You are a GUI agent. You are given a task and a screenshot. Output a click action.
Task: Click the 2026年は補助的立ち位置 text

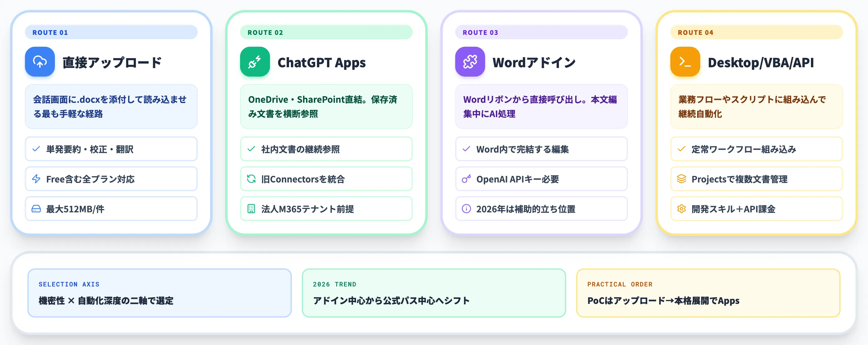pos(526,209)
